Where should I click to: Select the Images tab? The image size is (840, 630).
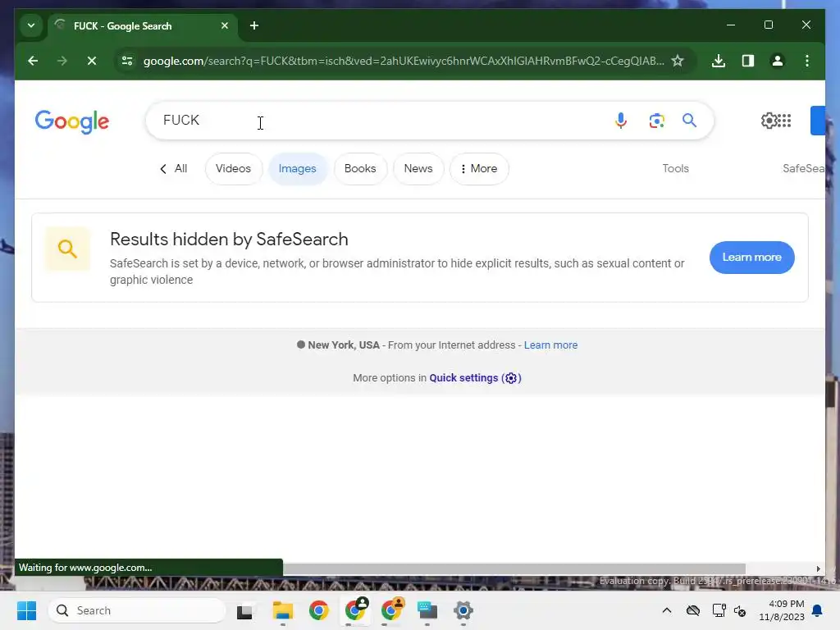click(x=297, y=169)
